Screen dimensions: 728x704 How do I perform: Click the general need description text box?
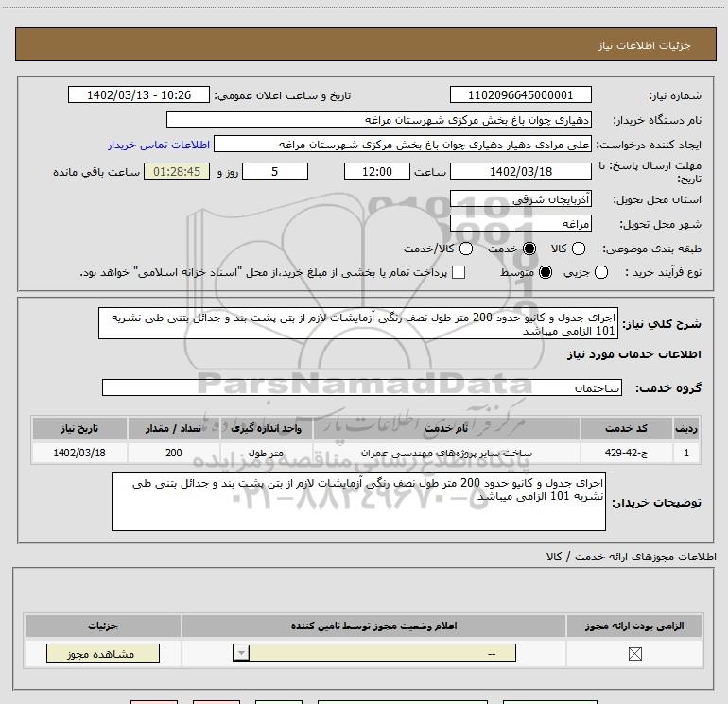click(x=358, y=323)
